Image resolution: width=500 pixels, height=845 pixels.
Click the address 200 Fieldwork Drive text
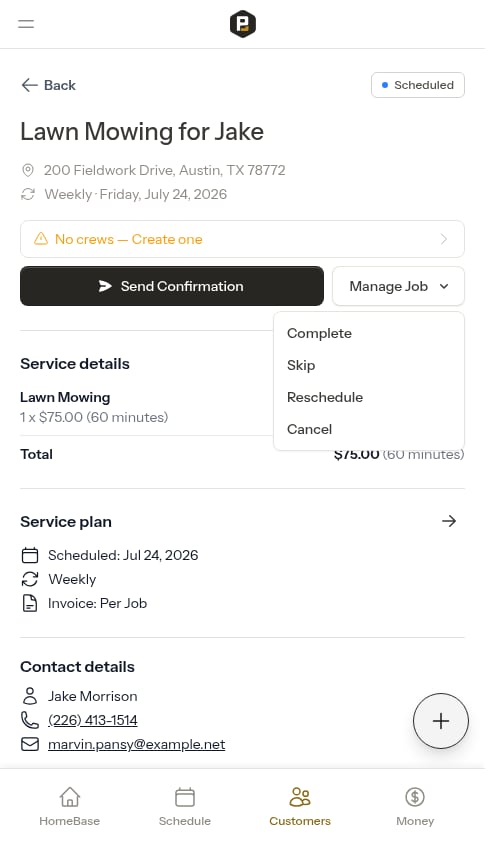pyautogui.click(x=164, y=170)
